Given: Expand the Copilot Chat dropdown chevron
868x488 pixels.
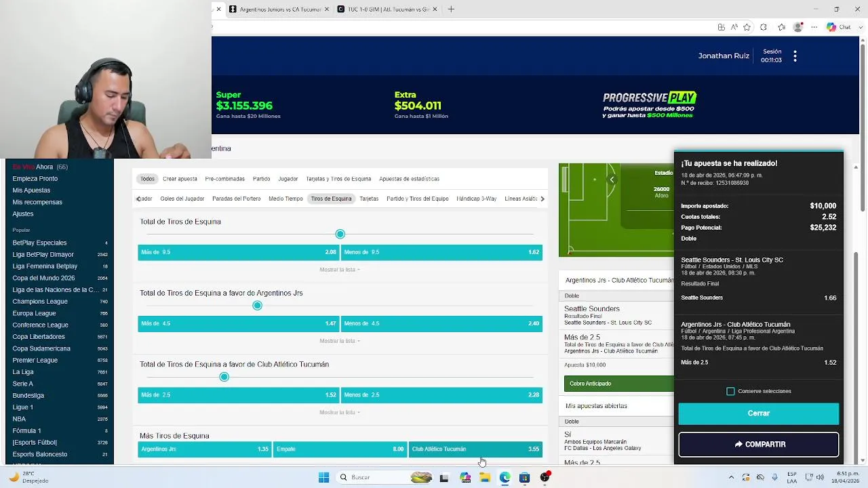Looking at the screenshot, I should point(861,27).
